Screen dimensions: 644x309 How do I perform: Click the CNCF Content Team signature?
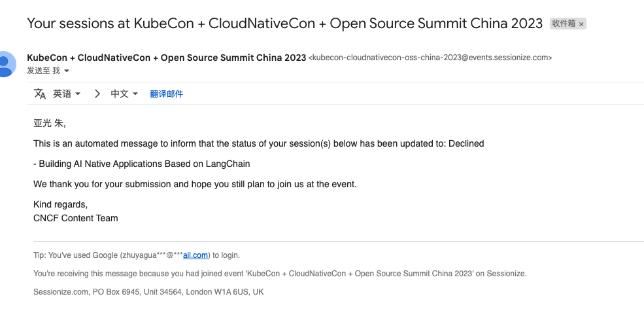coord(76,218)
